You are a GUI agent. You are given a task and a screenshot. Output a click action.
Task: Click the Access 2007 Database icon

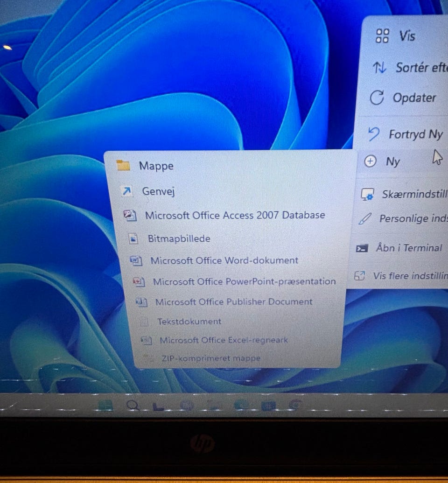[x=130, y=215]
